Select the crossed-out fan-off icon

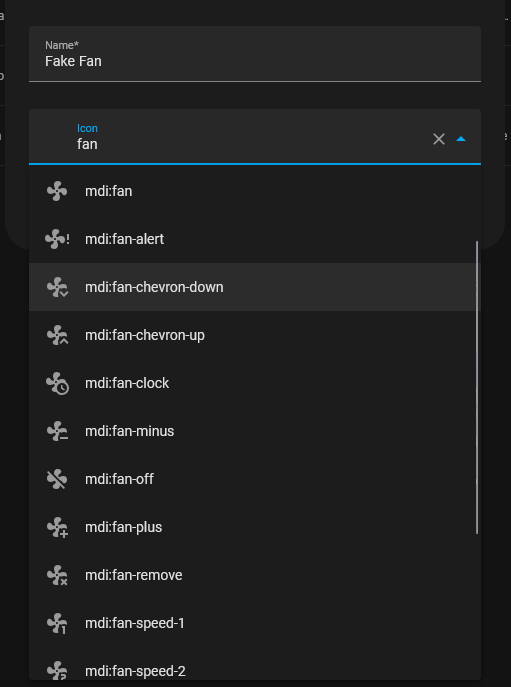tap(57, 479)
